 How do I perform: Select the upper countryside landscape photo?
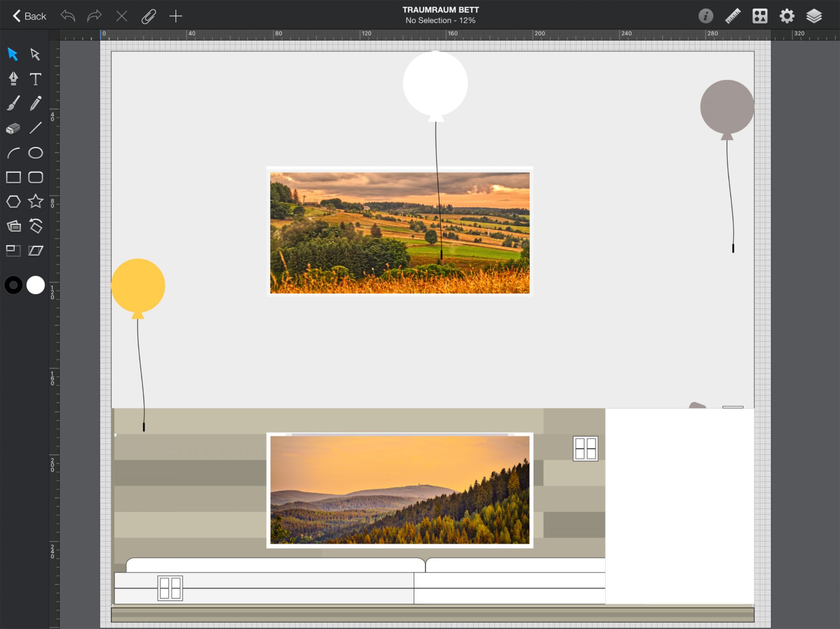[400, 233]
